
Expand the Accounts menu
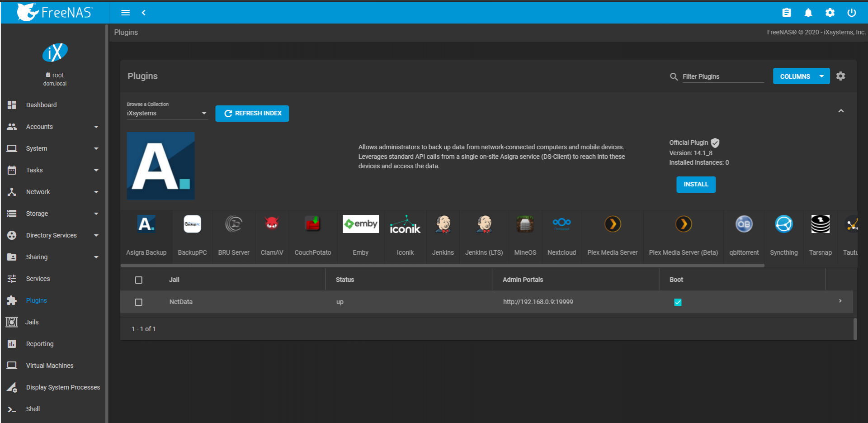pyautogui.click(x=53, y=127)
